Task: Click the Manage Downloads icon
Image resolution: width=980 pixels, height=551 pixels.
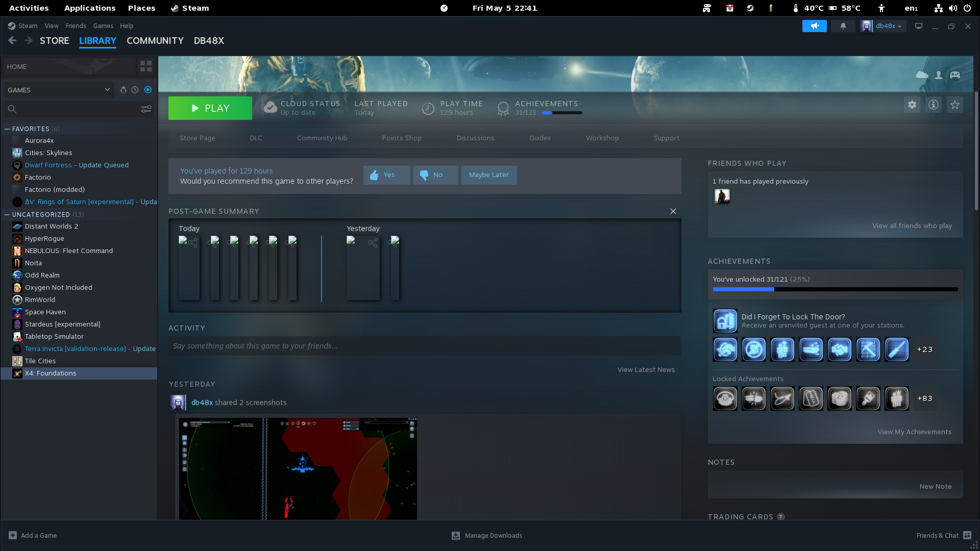Action: 456,535
